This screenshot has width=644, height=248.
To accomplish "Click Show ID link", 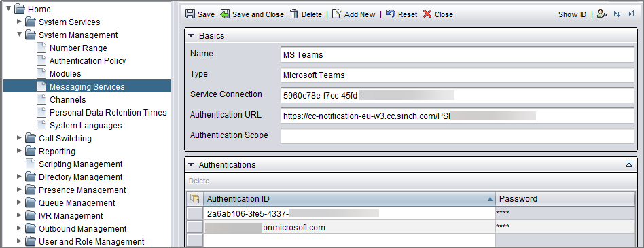I will 572,14.
